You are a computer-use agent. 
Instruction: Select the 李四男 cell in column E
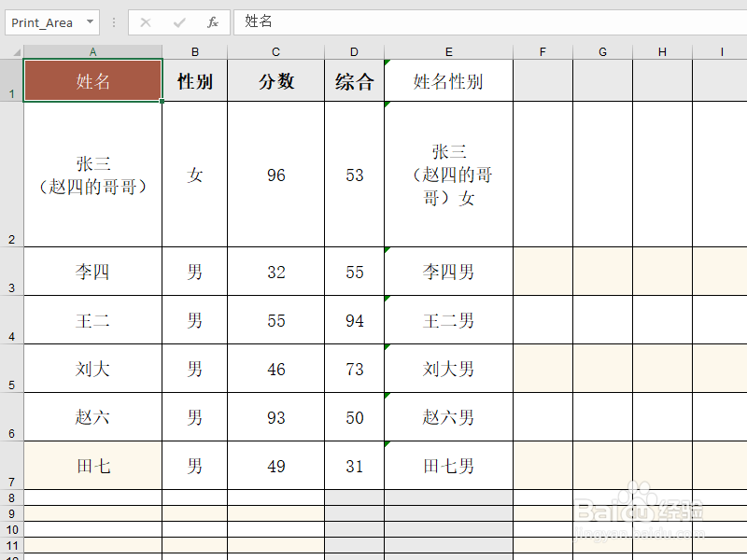(448, 271)
